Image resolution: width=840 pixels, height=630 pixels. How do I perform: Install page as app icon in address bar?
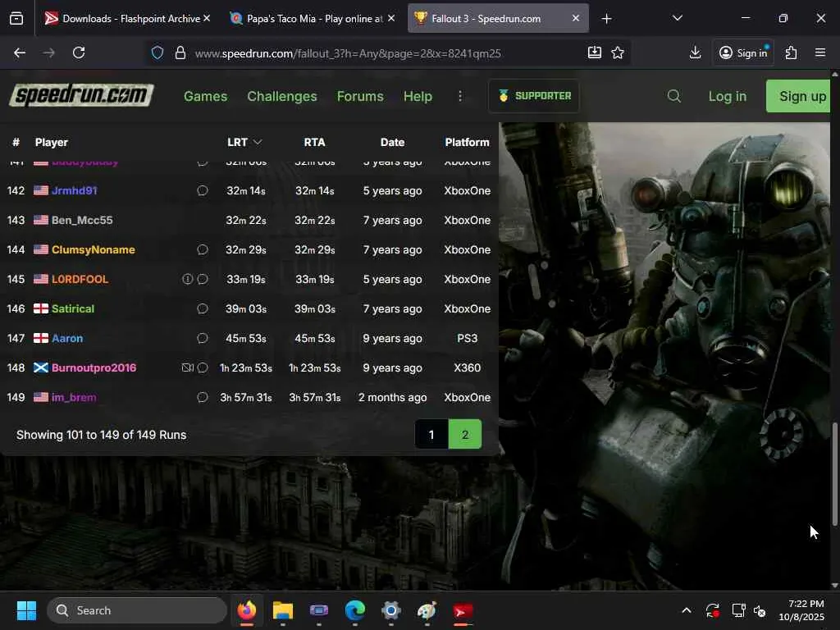[x=594, y=52]
